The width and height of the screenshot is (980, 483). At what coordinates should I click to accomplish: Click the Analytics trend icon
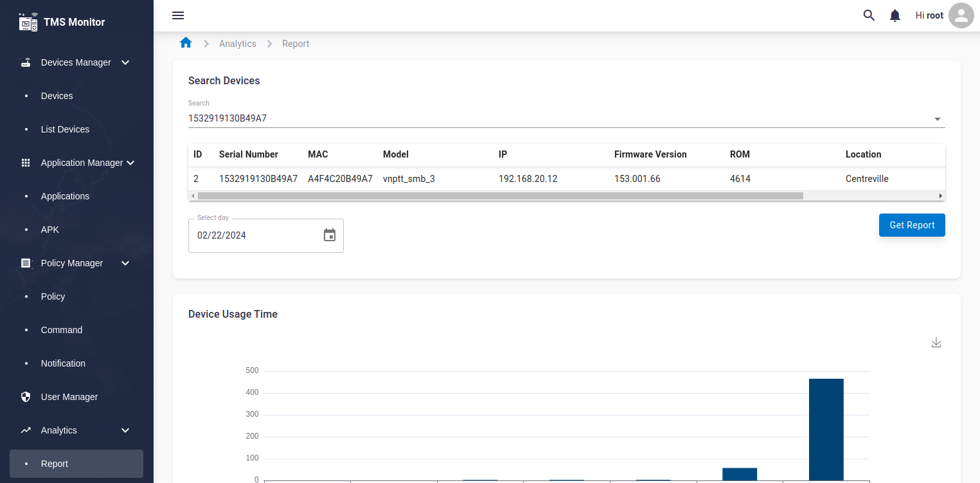click(x=26, y=430)
